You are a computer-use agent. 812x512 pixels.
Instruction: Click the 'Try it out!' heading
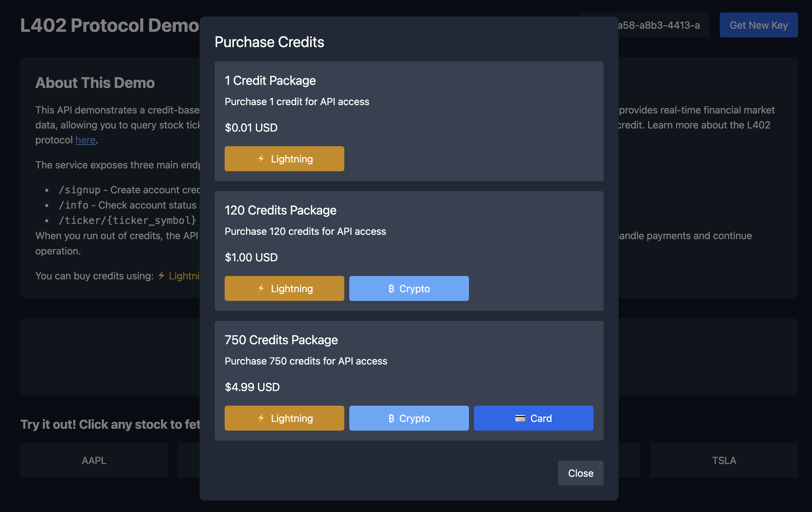click(110, 424)
